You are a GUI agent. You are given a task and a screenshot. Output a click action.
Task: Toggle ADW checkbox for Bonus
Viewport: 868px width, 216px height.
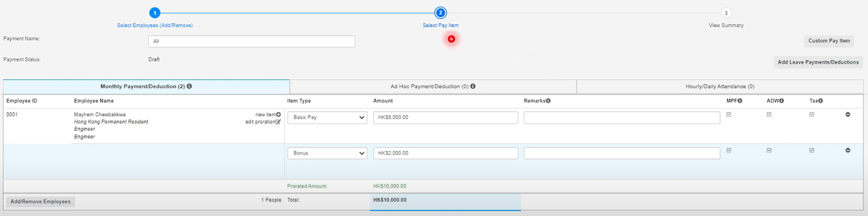click(769, 150)
